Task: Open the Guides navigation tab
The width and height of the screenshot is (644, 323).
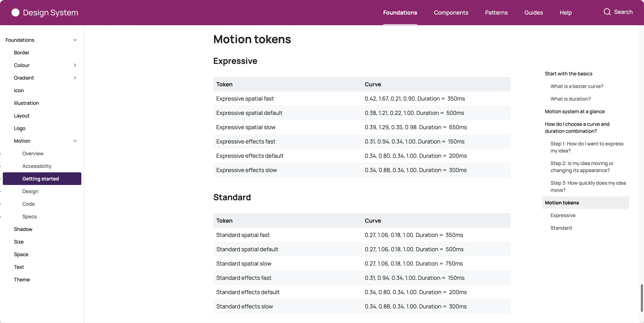Action: (x=533, y=12)
